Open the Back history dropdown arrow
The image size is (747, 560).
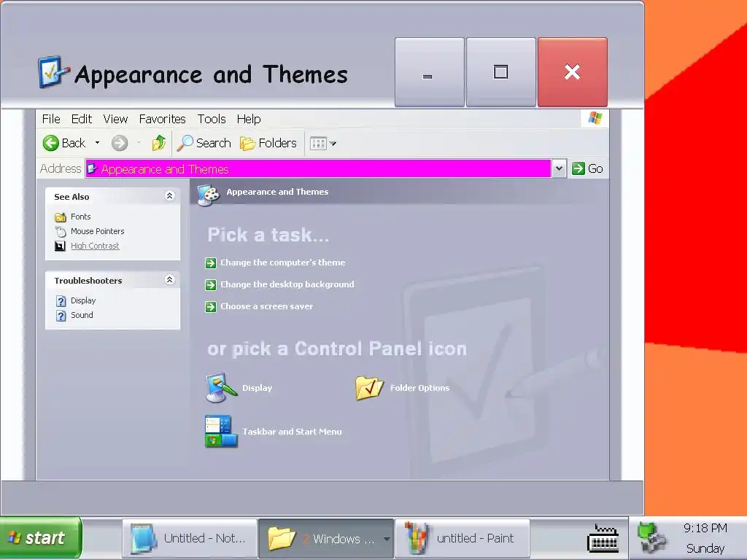click(97, 142)
